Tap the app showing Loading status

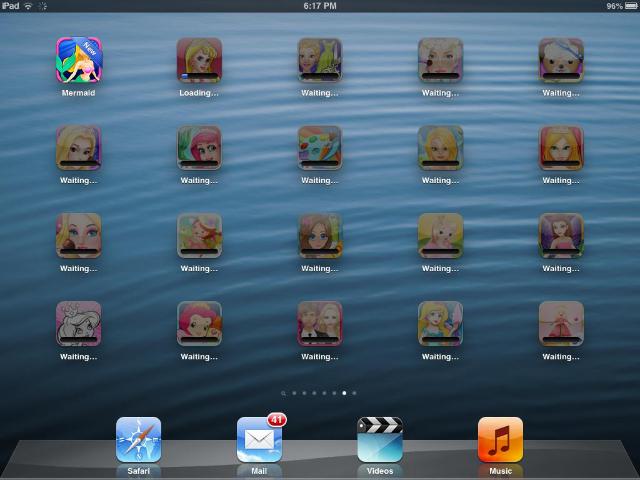(x=199, y=60)
